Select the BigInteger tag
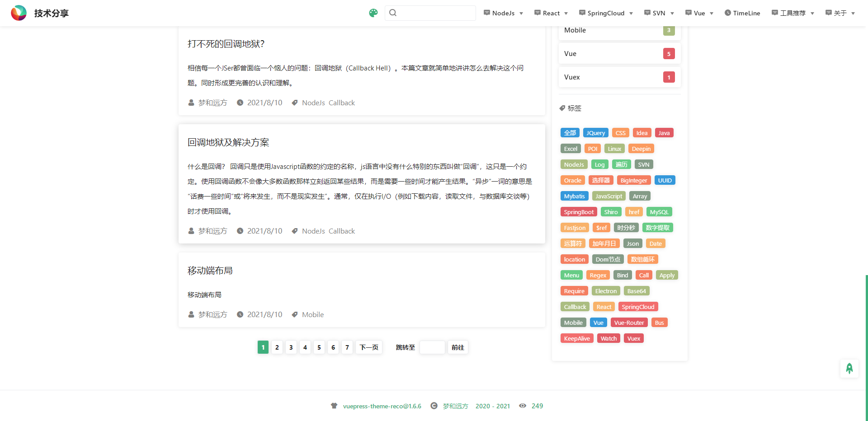The width and height of the screenshot is (868, 421). coord(634,180)
